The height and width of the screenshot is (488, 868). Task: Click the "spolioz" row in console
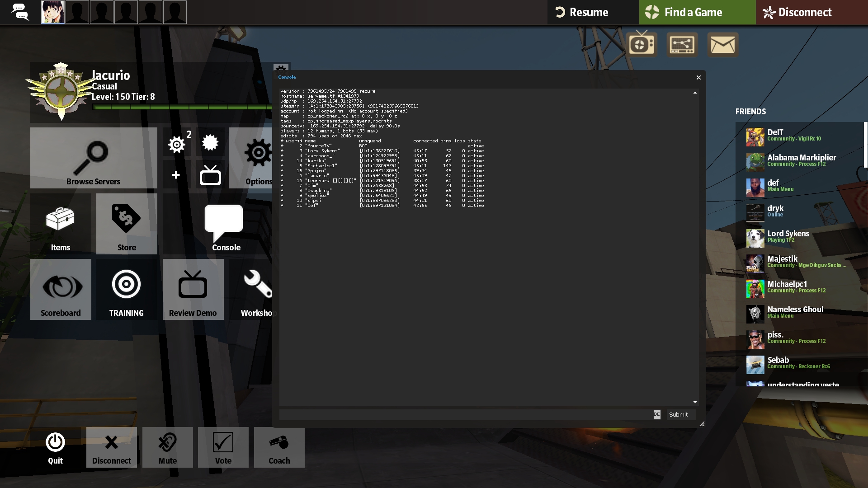382,196
